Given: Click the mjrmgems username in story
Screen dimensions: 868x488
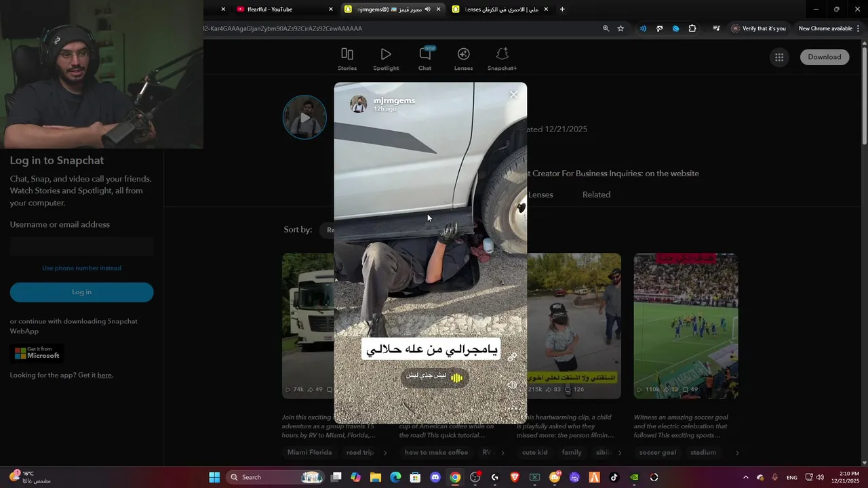Looking at the screenshot, I should coord(394,100).
